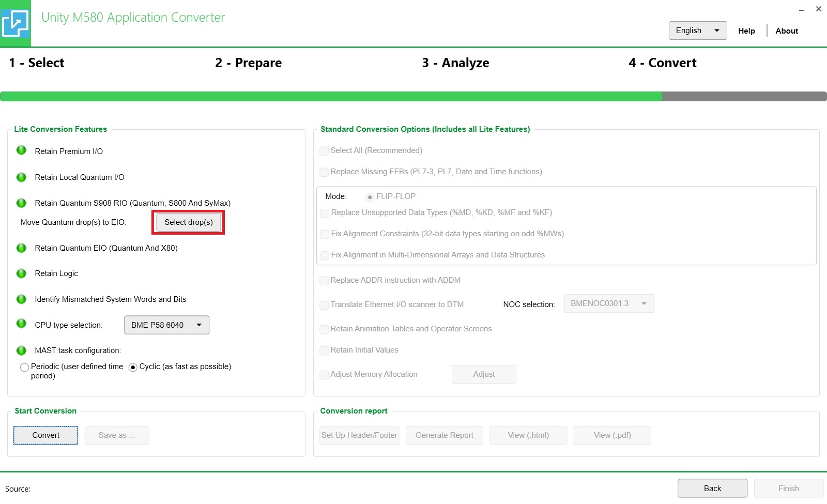Tick the Retain Initial Values checkbox

(324, 350)
